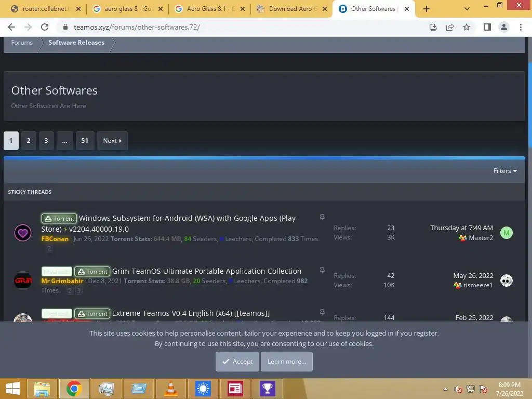Open FBConan's user profile link
This screenshot has height=399, width=532.
coord(55,239)
